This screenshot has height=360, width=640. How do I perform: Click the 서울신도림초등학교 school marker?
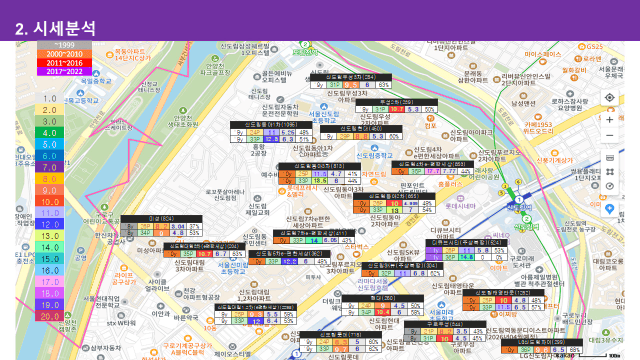(x=324, y=107)
